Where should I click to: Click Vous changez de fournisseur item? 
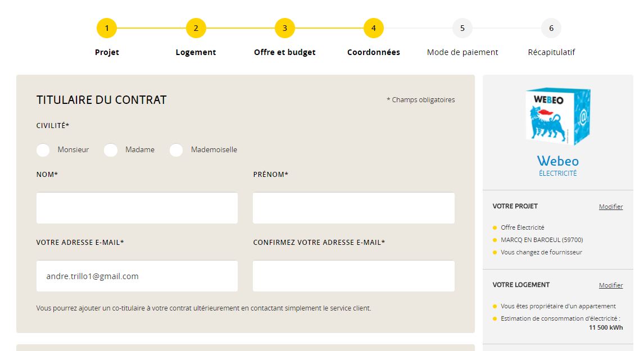point(541,252)
